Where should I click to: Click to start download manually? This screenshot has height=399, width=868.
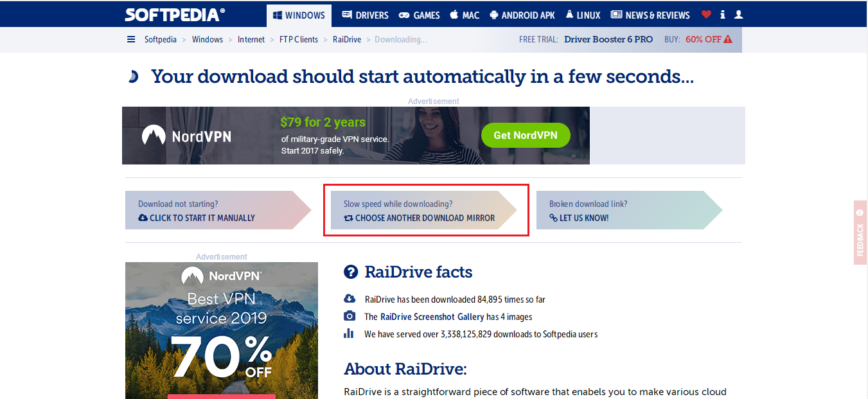pos(197,218)
